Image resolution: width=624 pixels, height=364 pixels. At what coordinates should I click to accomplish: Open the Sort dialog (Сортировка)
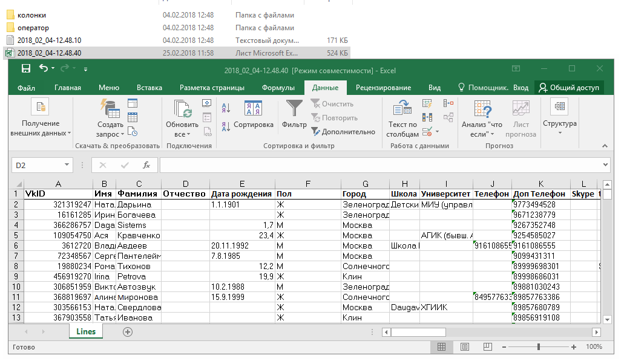(x=253, y=114)
